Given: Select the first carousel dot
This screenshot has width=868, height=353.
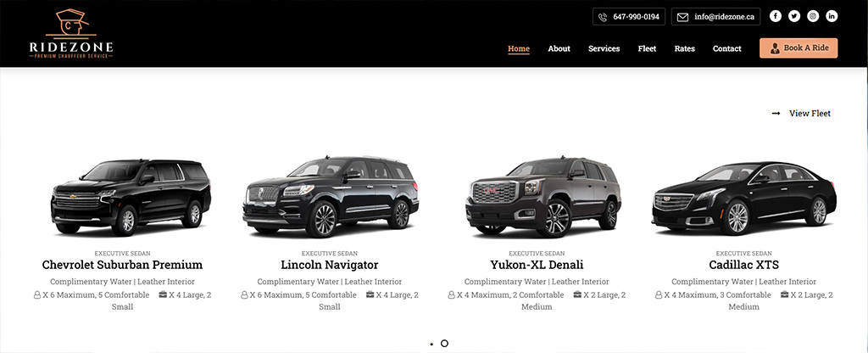Looking at the screenshot, I should (431, 345).
